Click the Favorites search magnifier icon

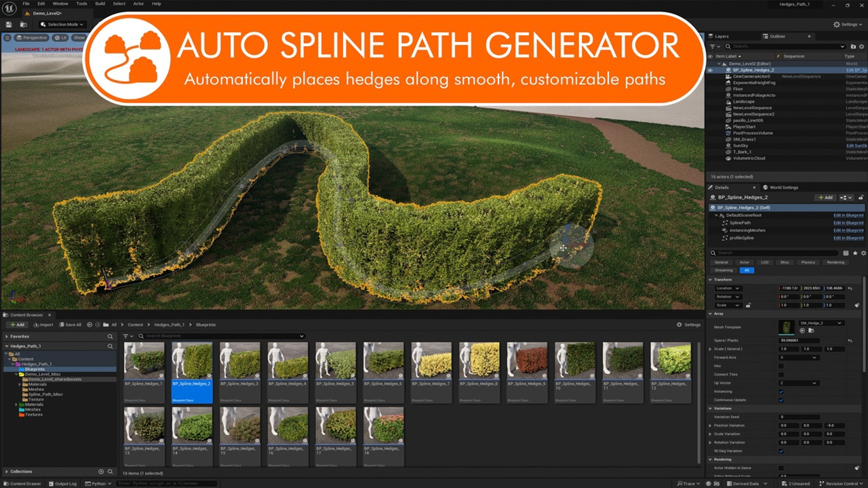110,336
